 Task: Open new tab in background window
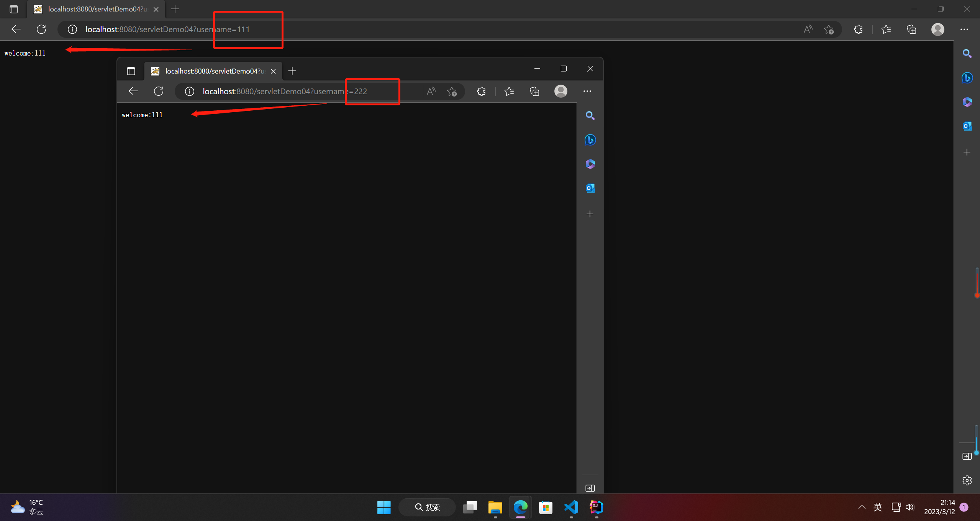pyautogui.click(x=175, y=9)
